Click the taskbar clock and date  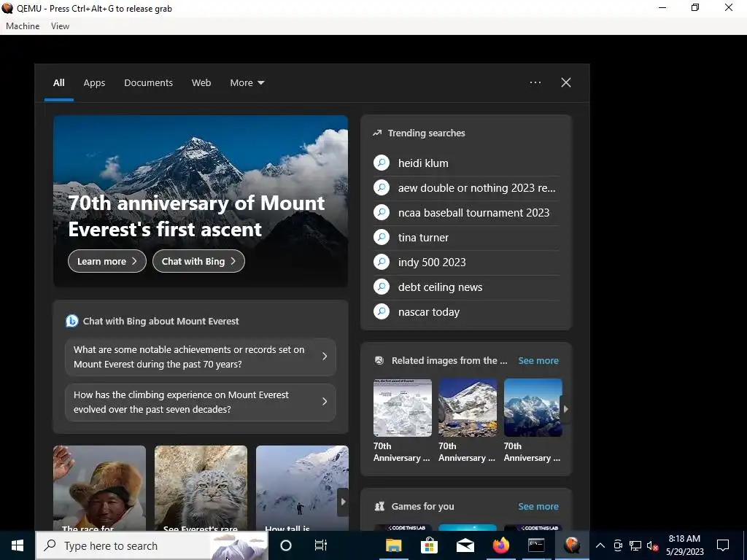point(684,545)
